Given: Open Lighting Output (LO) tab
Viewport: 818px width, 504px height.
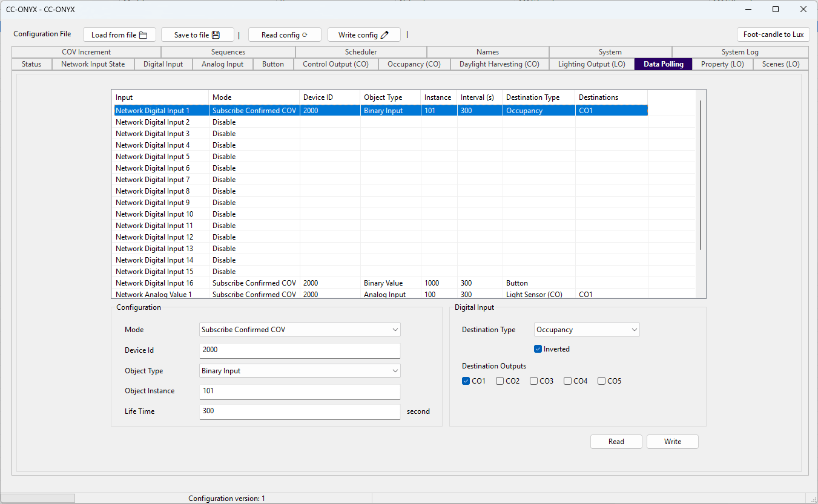Looking at the screenshot, I should tap(592, 64).
